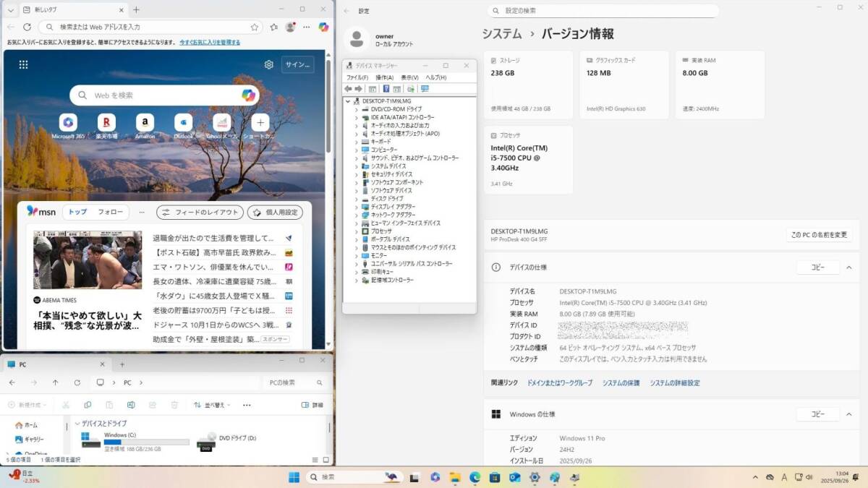Click the refresh button in File Explorer
The height and width of the screenshot is (488, 868).
pyautogui.click(x=77, y=382)
